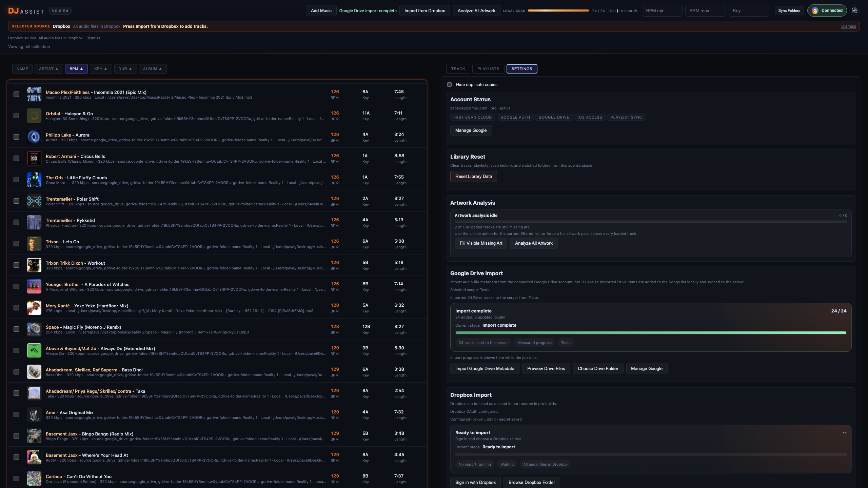This screenshot has height=488, width=868.
Task: Click Fill Visible Missing Art
Action: (481, 243)
